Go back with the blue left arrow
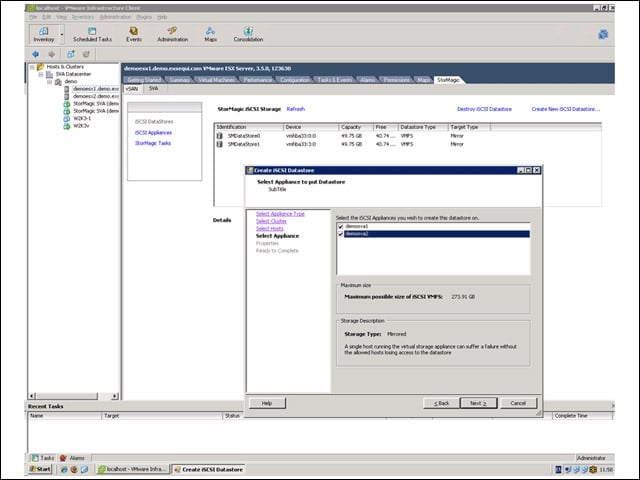This screenshot has height=480, width=640. 36,54
